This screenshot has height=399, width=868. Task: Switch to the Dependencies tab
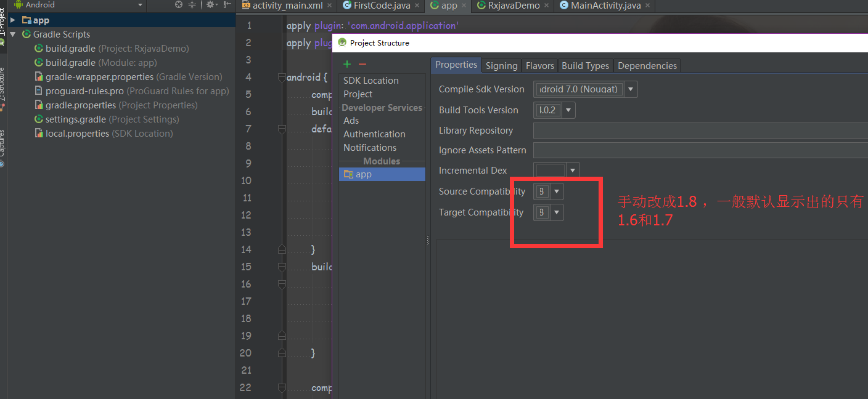[647, 66]
